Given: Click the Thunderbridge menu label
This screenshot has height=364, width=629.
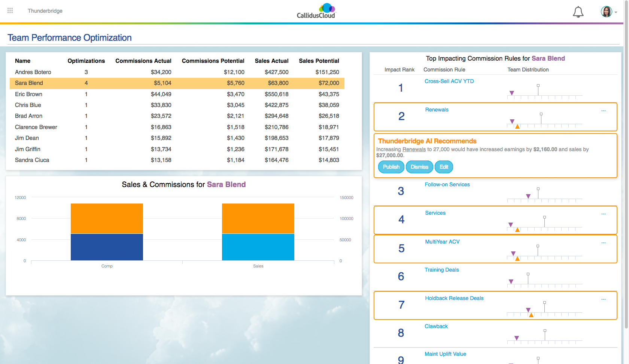Looking at the screenshot, I should pyautogui.click(x=45, y=11).
